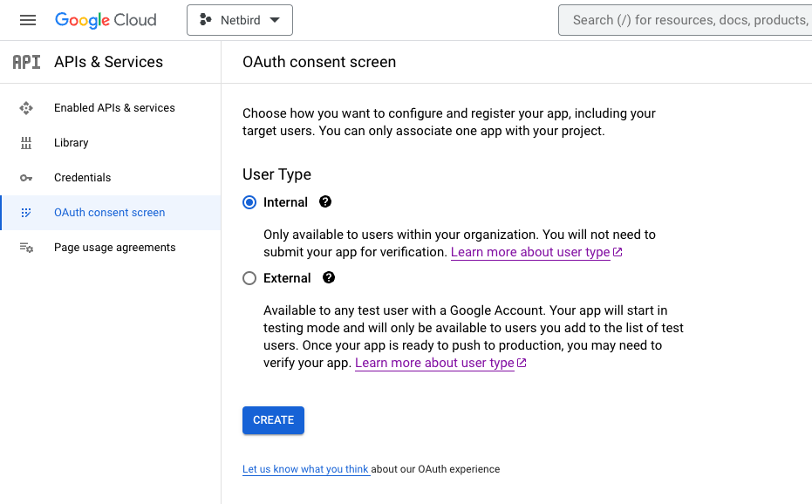Viewport: 812px width, 504px height.
Task: Click the Credentials key icon
Action: 26,177
